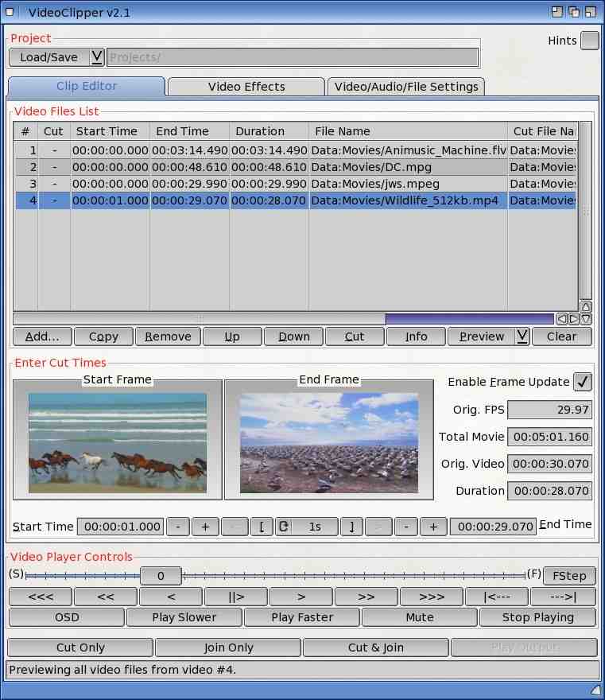Jump to end with --->| button
Viewport: 605px width, 700px height.
coord(563,597)
